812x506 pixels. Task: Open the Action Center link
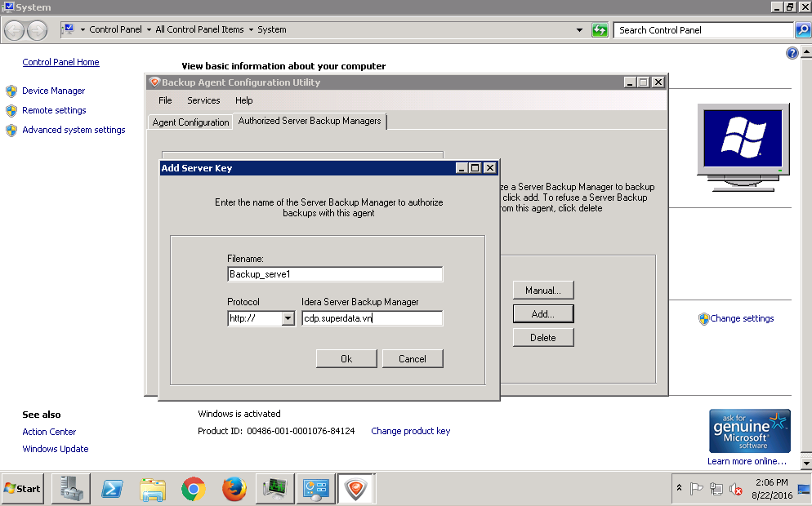(49, 432)
